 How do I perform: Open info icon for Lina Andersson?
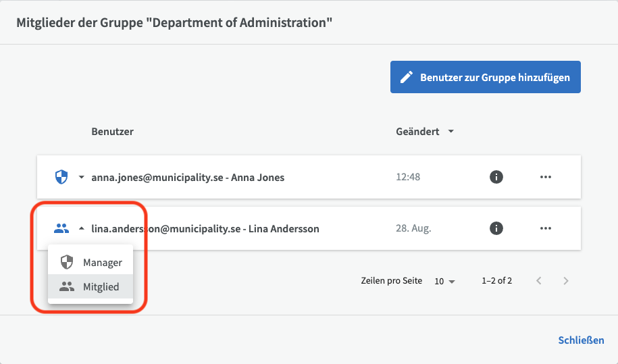point(496,228)
